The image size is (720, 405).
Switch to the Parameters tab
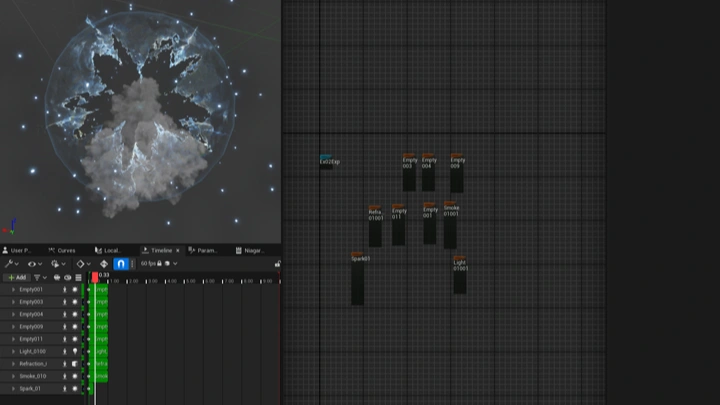point(206,250)
